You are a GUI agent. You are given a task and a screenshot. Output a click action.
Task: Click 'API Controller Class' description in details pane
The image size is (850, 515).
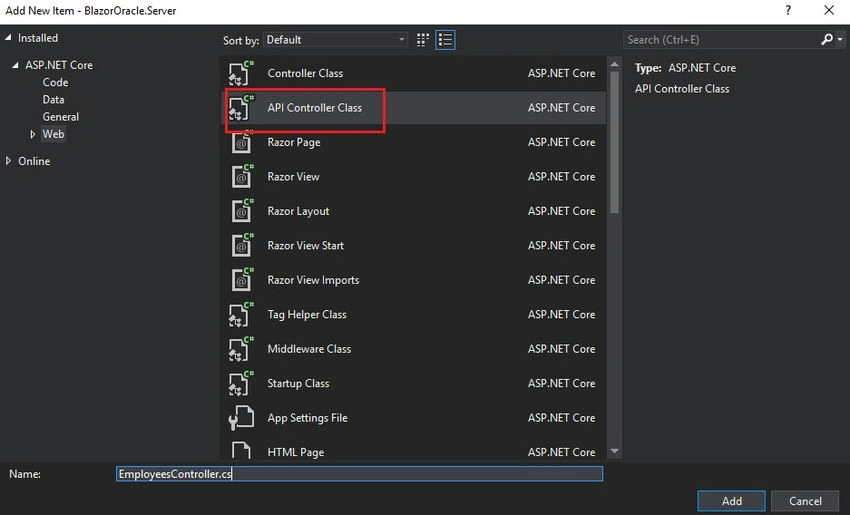(682, 89)
